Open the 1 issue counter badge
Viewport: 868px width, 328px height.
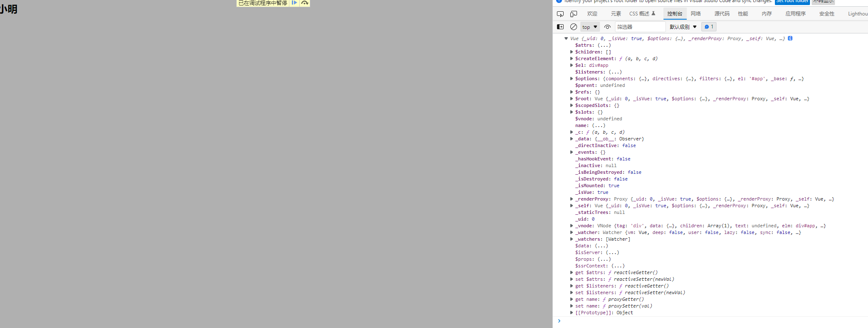coord(709,27)
